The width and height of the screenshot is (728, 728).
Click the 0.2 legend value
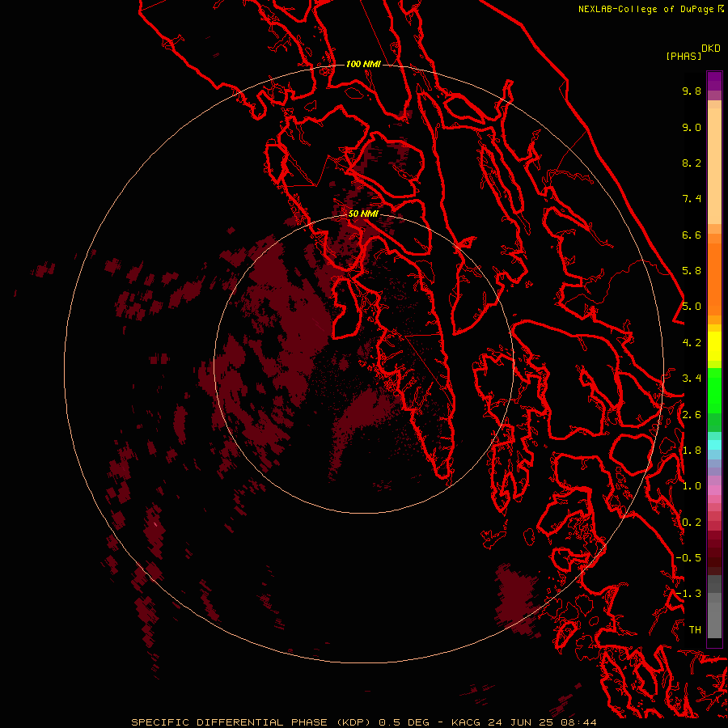pyautogui.click(x=692, y=523)
